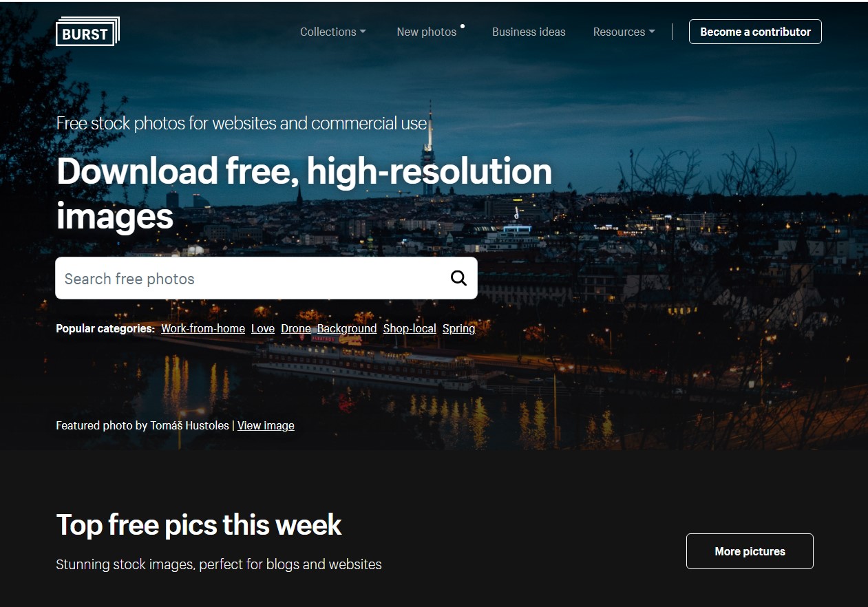Open the Shop-local category link
This screenshot has width=868, height=607.
coord(410,328)
